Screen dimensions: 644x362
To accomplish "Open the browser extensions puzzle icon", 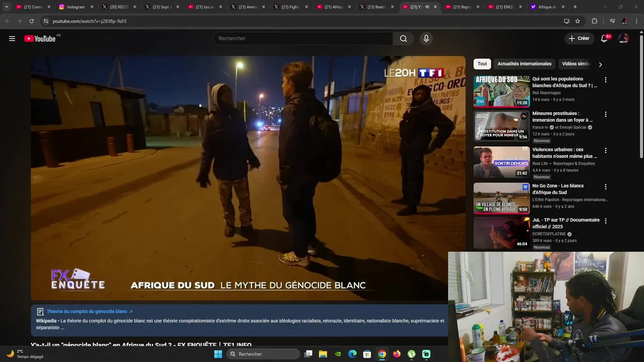I will pyautogui.click(x=595, y=21).
